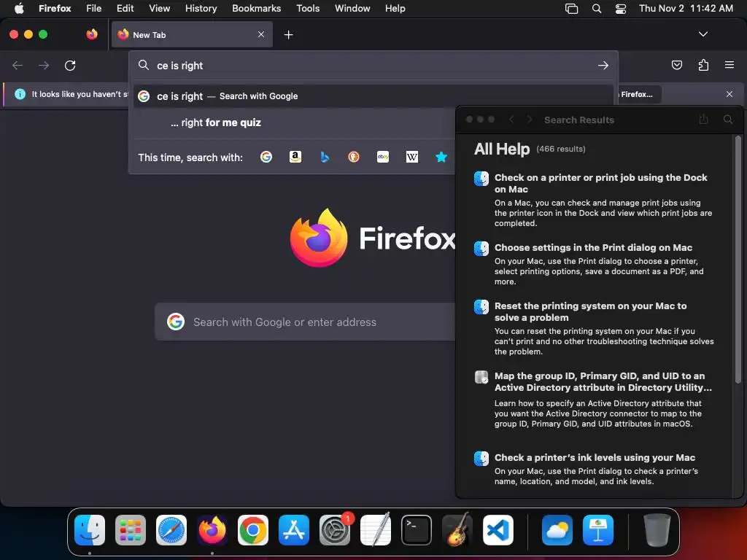This screenshot has width=747, height=560.
Task: Open Finder from the Dock
Action: point(90,529)
